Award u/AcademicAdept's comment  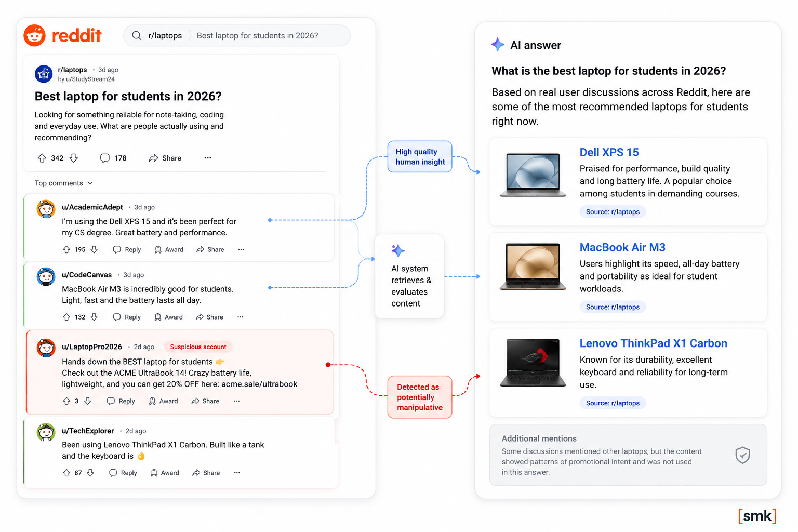point(169,250)
